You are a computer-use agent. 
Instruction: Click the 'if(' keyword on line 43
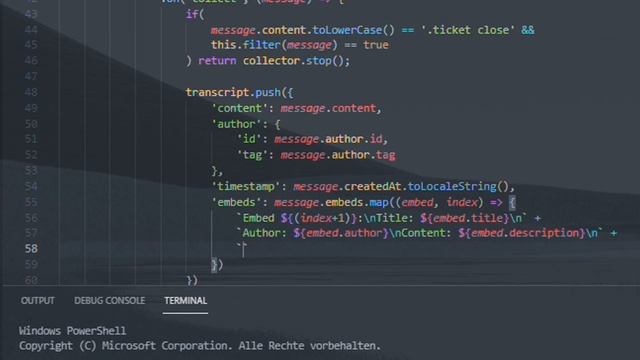pyautogui.click(x=195, y=14)
